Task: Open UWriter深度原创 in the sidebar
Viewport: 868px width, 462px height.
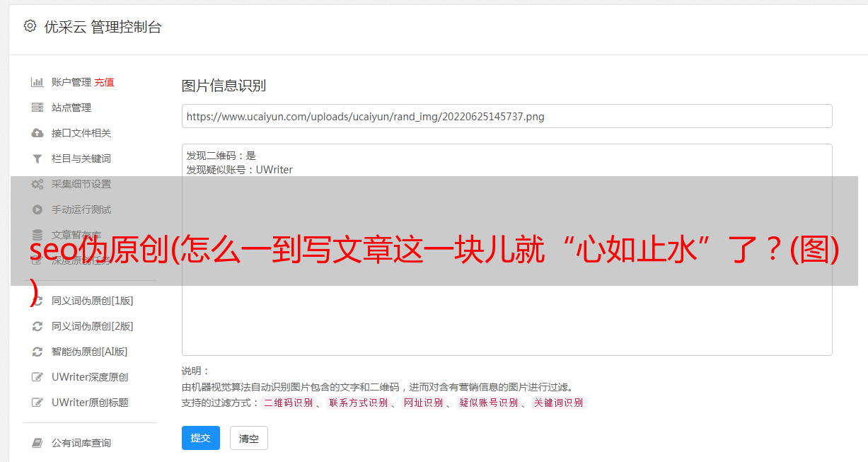Action: 90,377
